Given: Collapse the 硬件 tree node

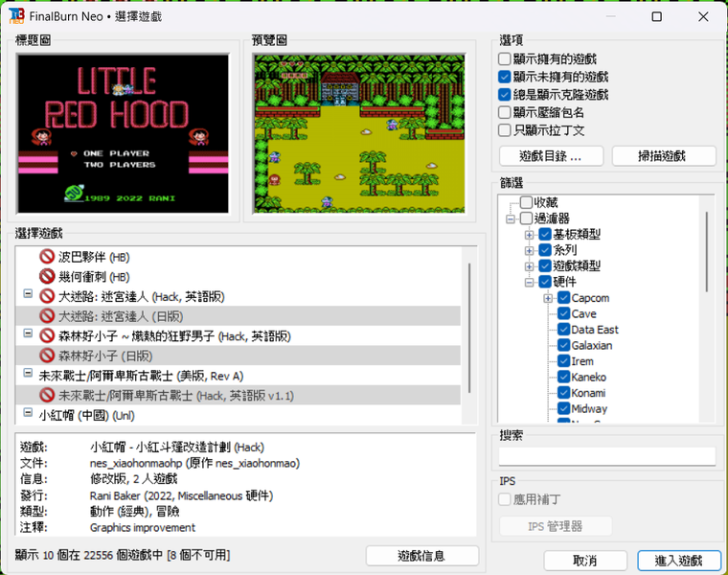Looking at the screenshot, I should pyautogui.click(x=529, y=283).
